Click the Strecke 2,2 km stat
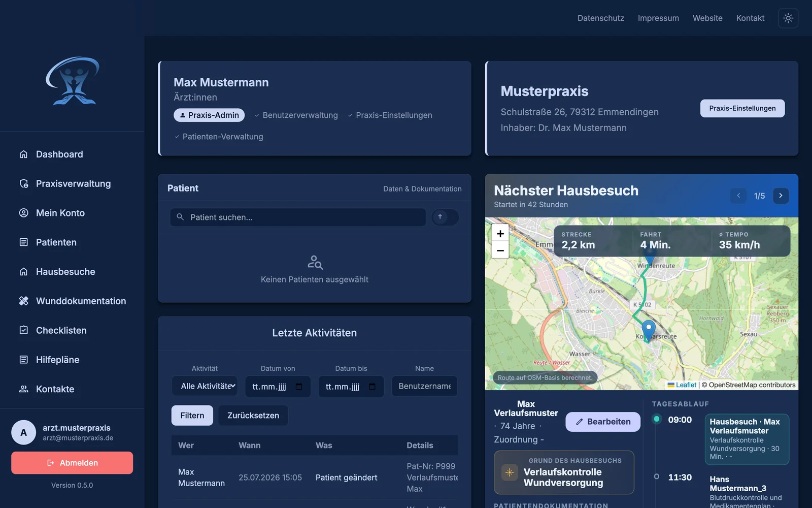The image size is (812, 508). click(x=579, y=240)
